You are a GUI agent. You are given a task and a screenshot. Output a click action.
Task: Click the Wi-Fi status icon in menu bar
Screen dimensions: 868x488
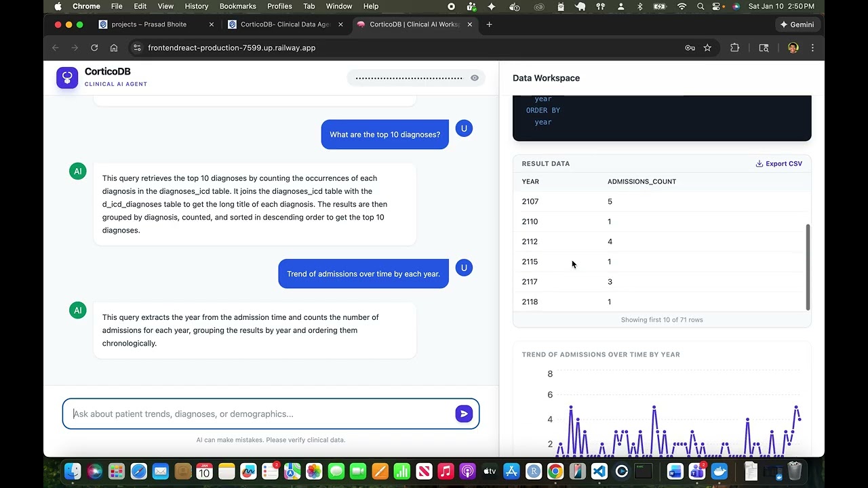(682, 6)
